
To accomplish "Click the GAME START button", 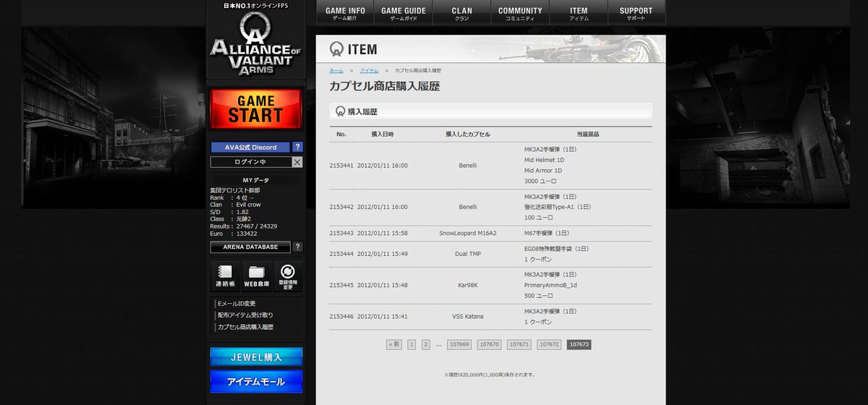I will click(x=255, y=108).
